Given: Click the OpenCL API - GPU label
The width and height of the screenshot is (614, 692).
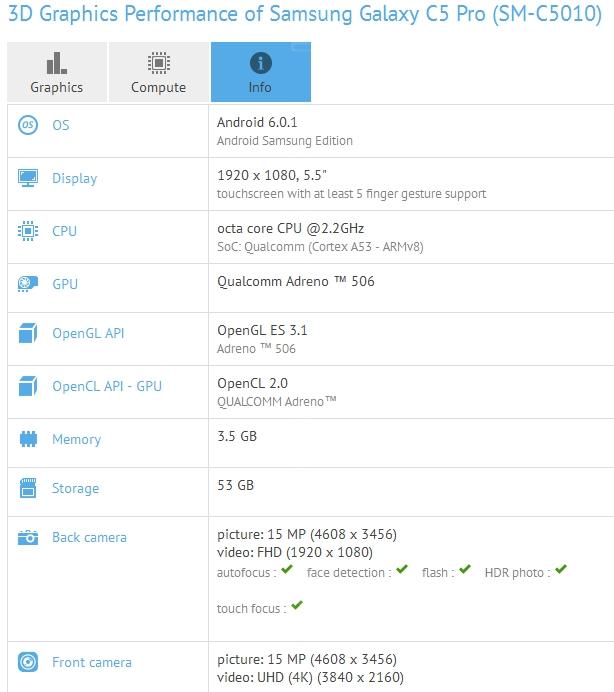Looking at the screenshot, I should pos(107,386).
